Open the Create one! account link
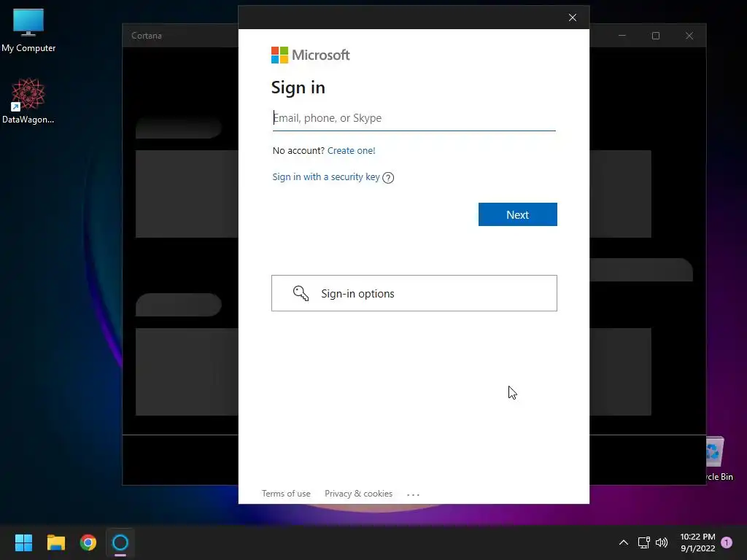The height and width of the screenshot is (560, 747). click(x=351, y=150)
